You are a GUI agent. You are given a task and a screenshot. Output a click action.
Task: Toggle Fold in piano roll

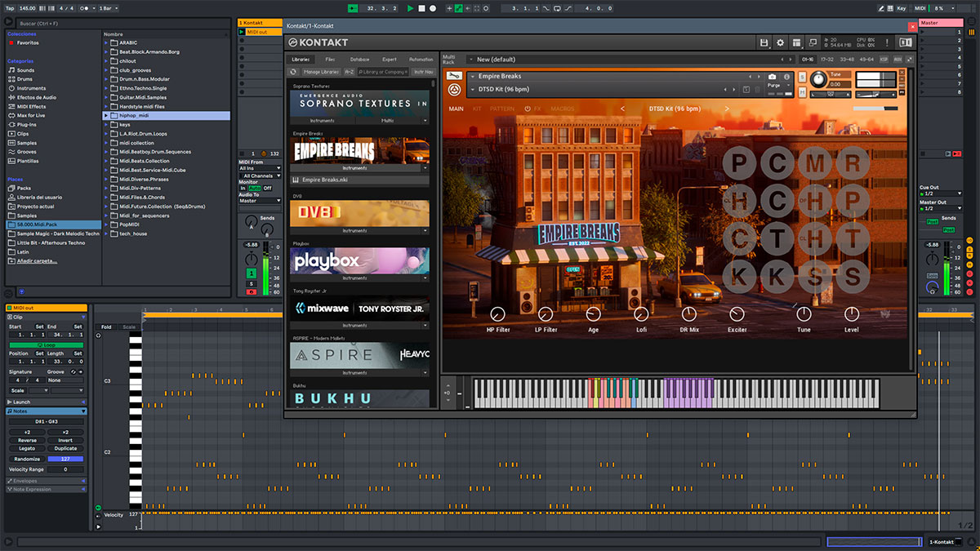pyautogui.click(x=107, y=327)
